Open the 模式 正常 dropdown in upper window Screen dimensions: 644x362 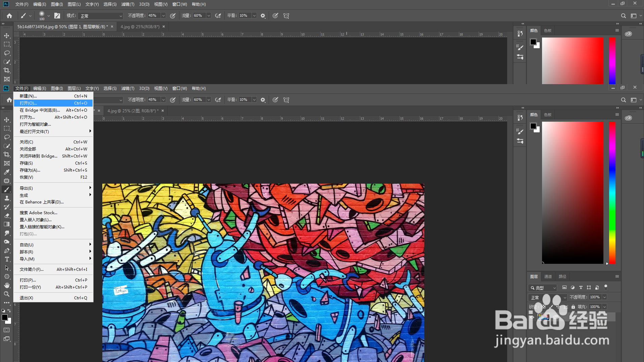click(x=101, y=16)
